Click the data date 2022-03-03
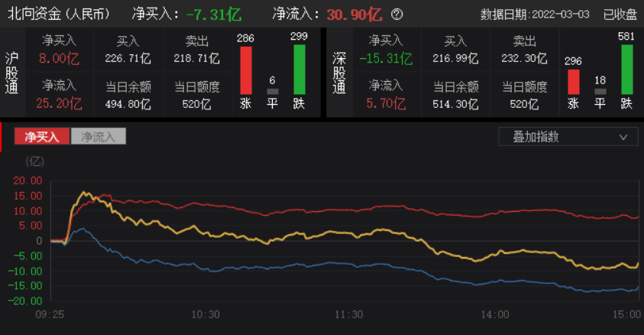The image size is (644, 335). coord(561,15)
